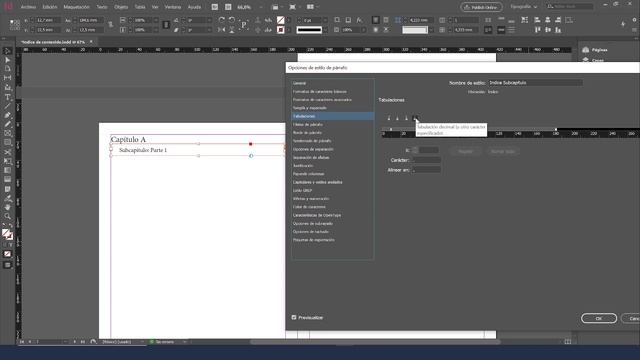Select the Line tool

[x=7, y=106]
